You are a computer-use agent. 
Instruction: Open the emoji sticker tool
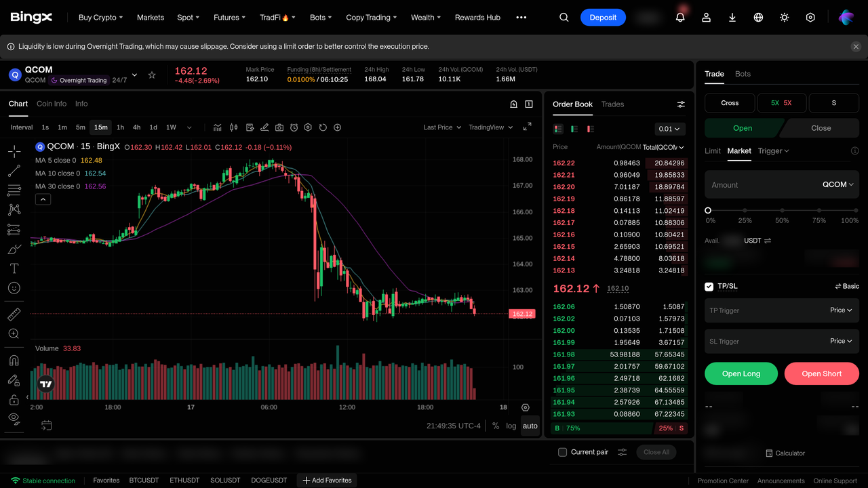pos(14,288)
